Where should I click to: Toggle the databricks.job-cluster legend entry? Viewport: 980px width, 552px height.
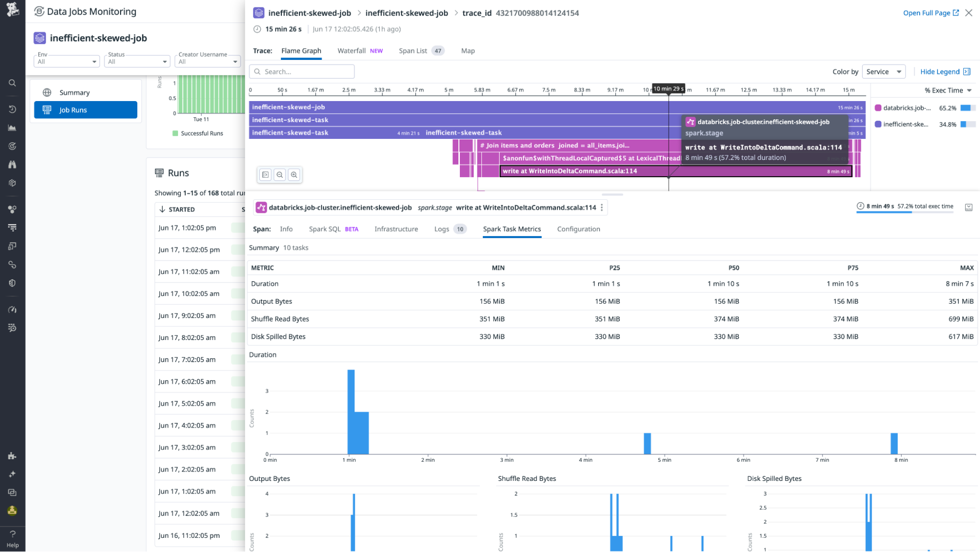tap(907, 107)
